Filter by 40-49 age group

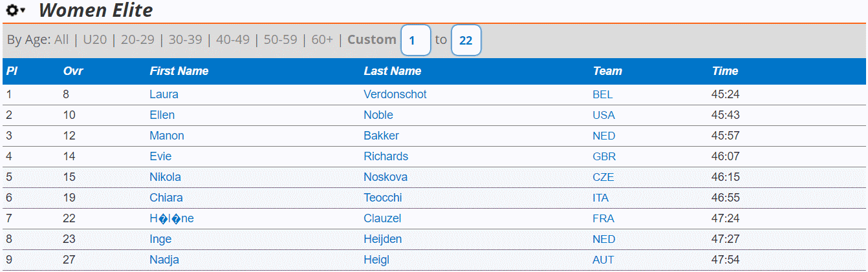pyautogui.click(x=233, y=40)
